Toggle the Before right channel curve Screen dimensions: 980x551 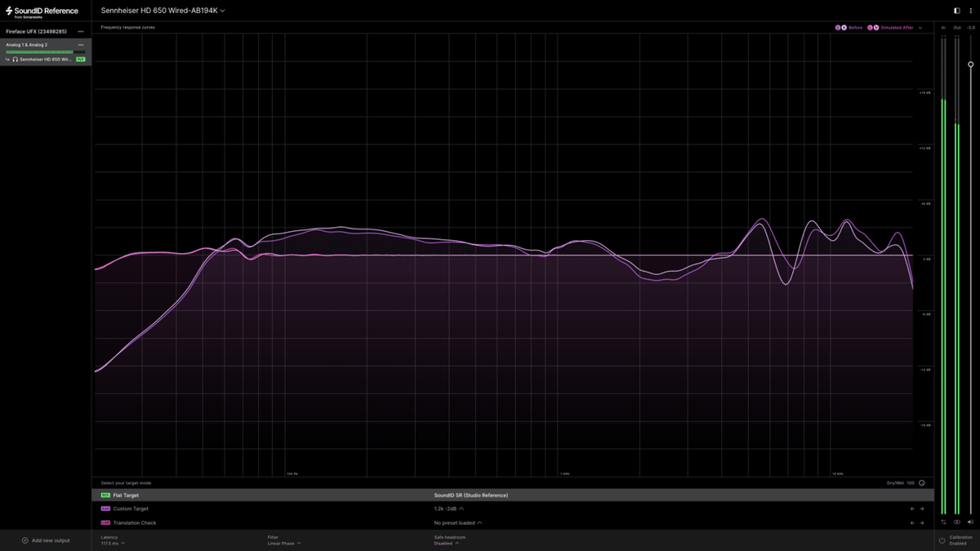tap(844, 28)
